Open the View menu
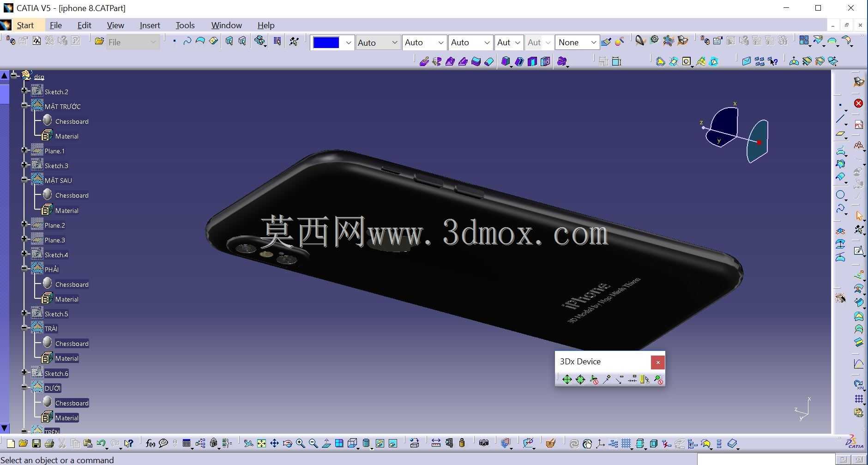The image size is (868, 465). 115,25
